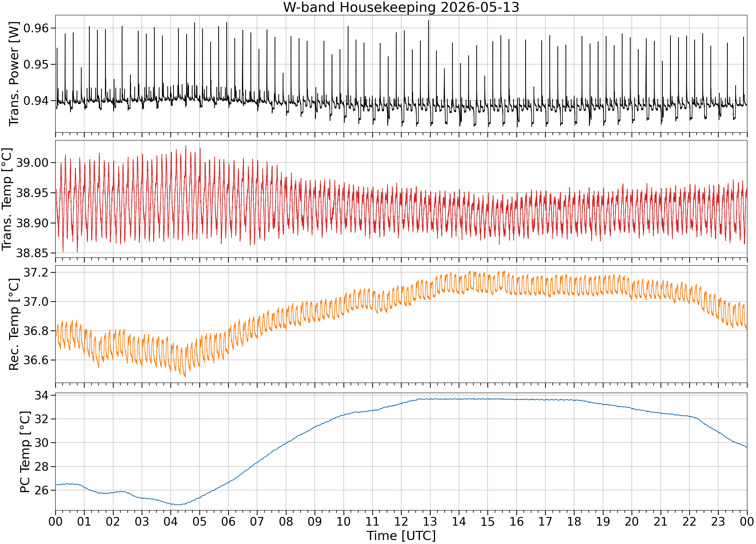Screen dimensions: 756x544
Task: Click the 36.6 tick on the Rec. Temp axis
Action: (36, 360)
